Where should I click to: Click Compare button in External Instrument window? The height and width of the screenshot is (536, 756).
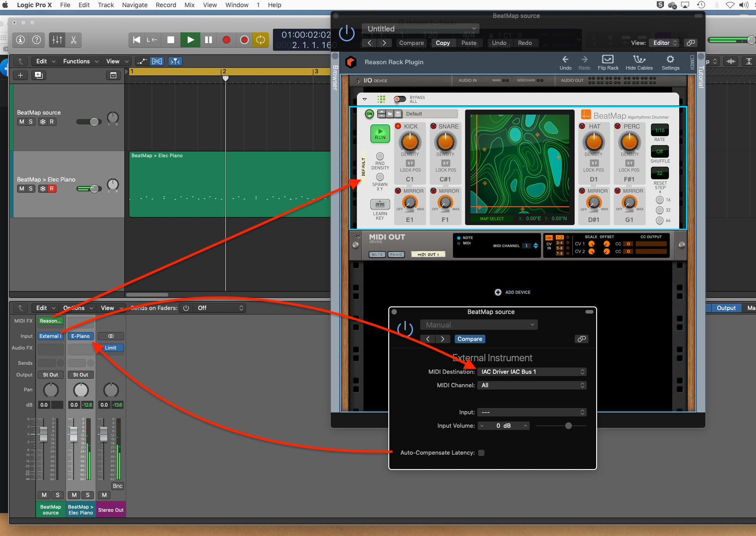pos(470,339)
